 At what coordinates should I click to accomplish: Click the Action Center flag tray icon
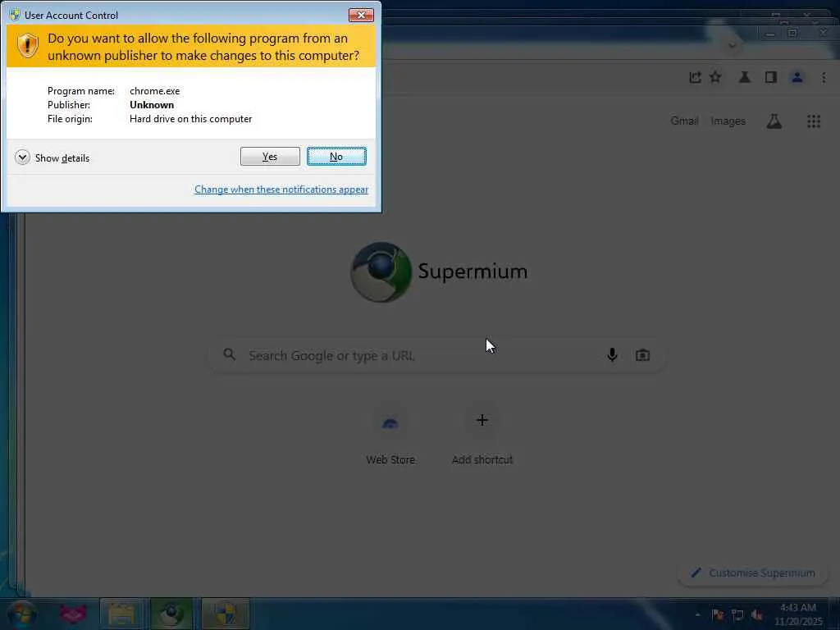(718, 615)
